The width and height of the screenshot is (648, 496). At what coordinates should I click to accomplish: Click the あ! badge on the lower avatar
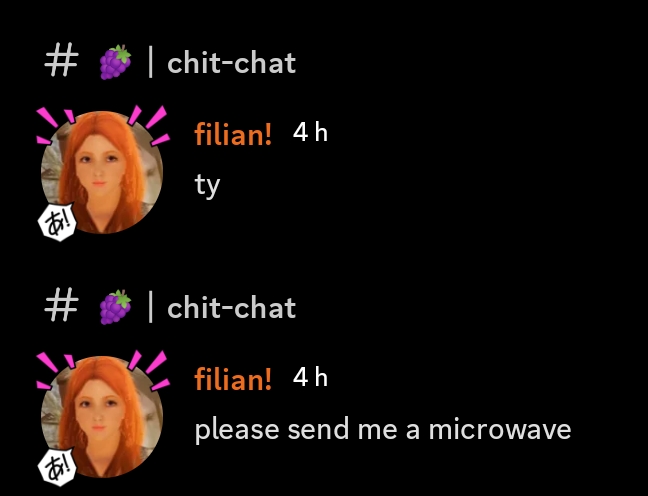[57, 467]
